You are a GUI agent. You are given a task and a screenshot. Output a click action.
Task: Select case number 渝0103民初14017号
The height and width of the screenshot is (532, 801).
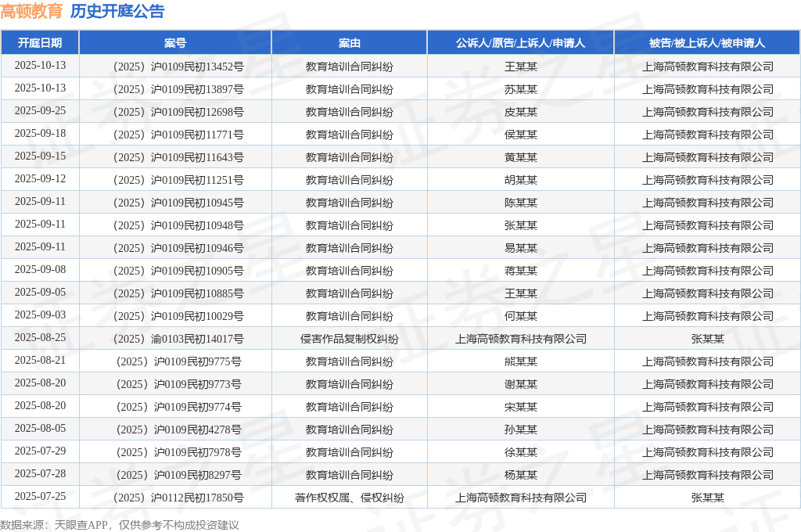tap(178, 339)
